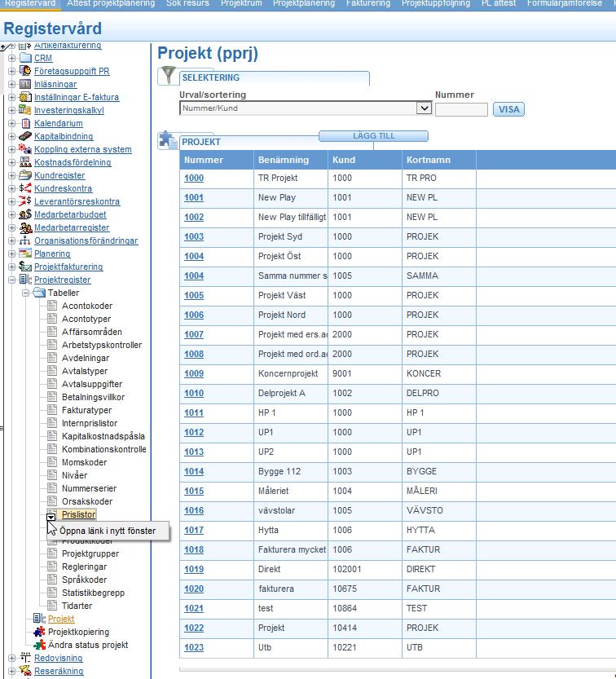
Task: Click the Koppling externa system icon
Action: 25,149
